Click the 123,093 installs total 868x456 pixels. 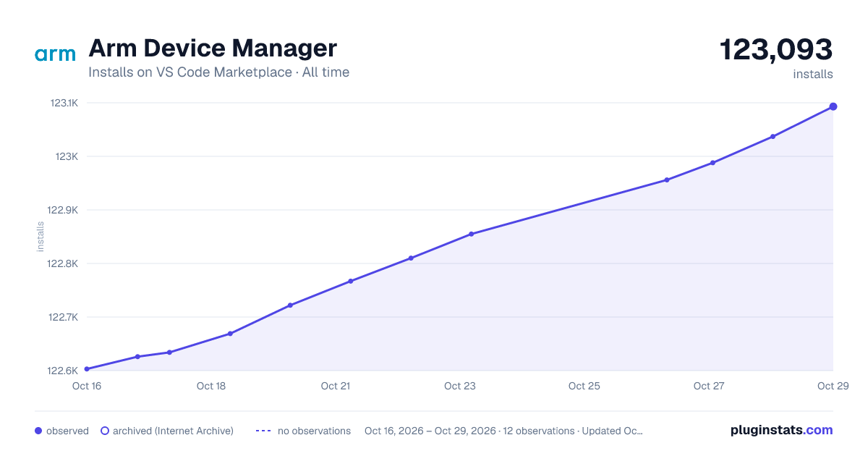(776, 50)
